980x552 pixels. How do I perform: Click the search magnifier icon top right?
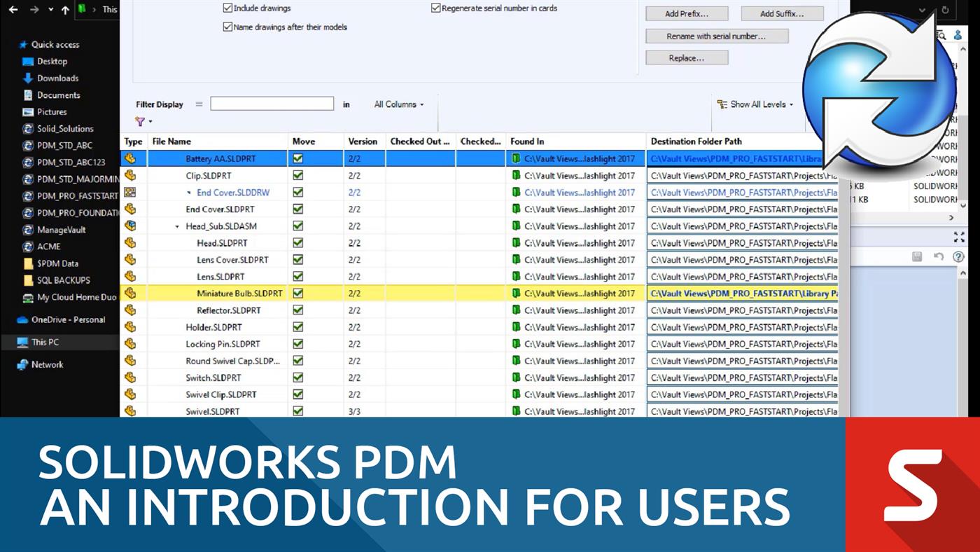941,34
